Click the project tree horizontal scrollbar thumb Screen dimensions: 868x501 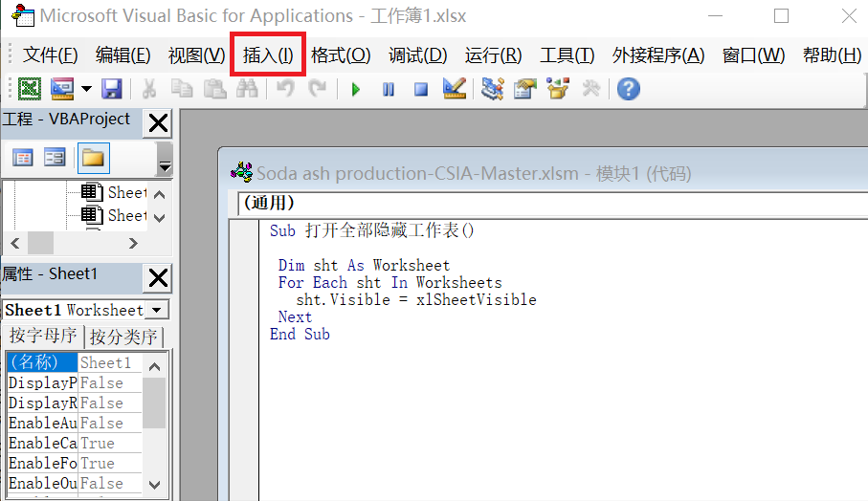point(41,243)
